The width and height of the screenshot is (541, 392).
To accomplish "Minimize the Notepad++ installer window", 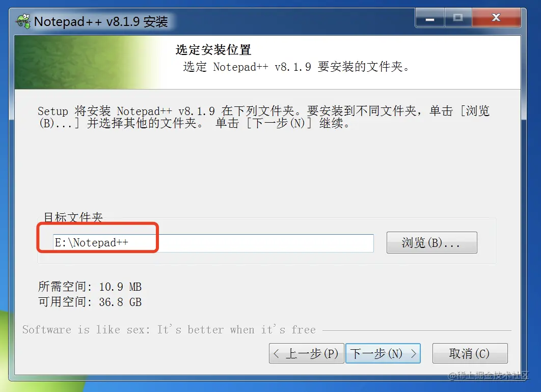I will coord(430,18).
